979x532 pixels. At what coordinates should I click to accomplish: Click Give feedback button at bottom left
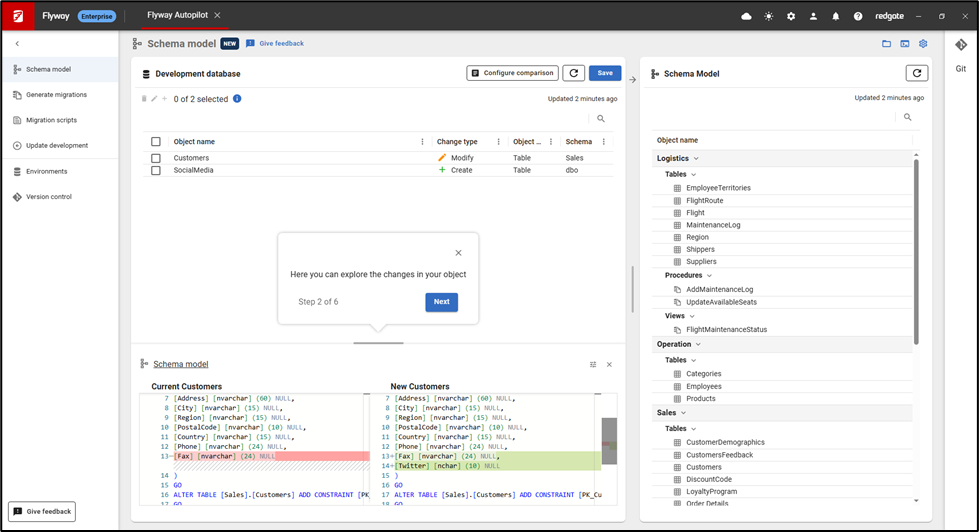click(42, 511)
